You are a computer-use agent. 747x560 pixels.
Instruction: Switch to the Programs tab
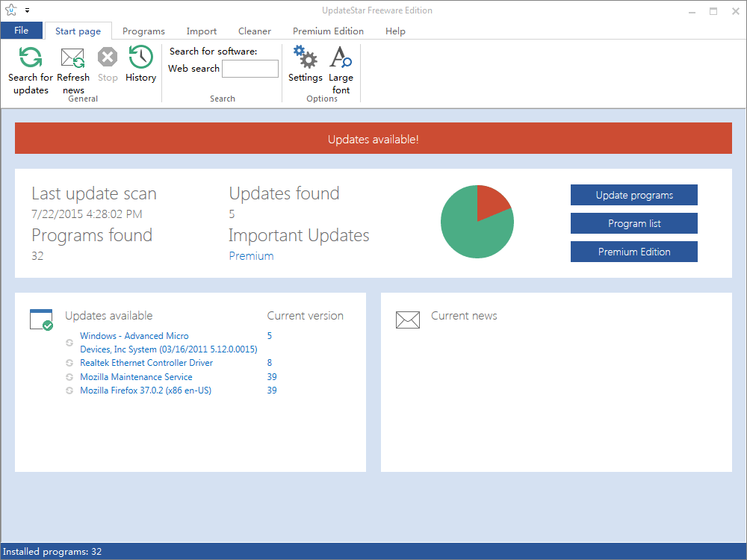click(143, 31)
